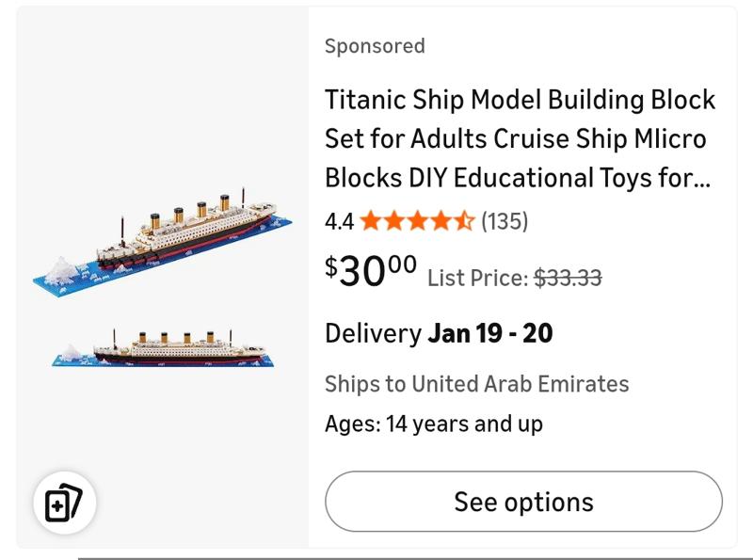Click the third orange rating star
The width and height of the screenshot is (753, 560).
click(418, 221)
